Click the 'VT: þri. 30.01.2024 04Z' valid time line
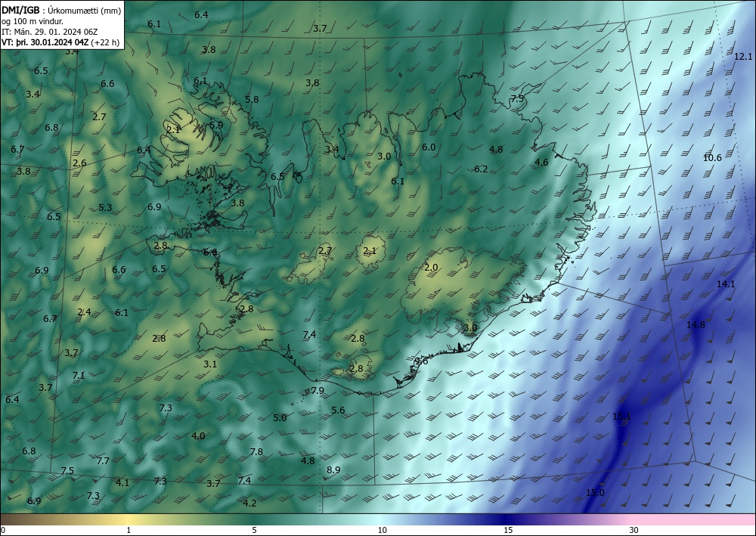 coord(45,42)
